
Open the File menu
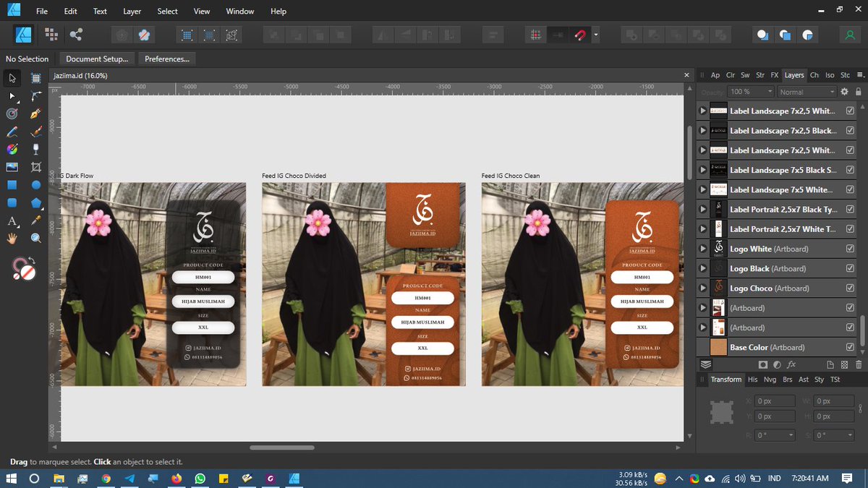pos(42,11)
